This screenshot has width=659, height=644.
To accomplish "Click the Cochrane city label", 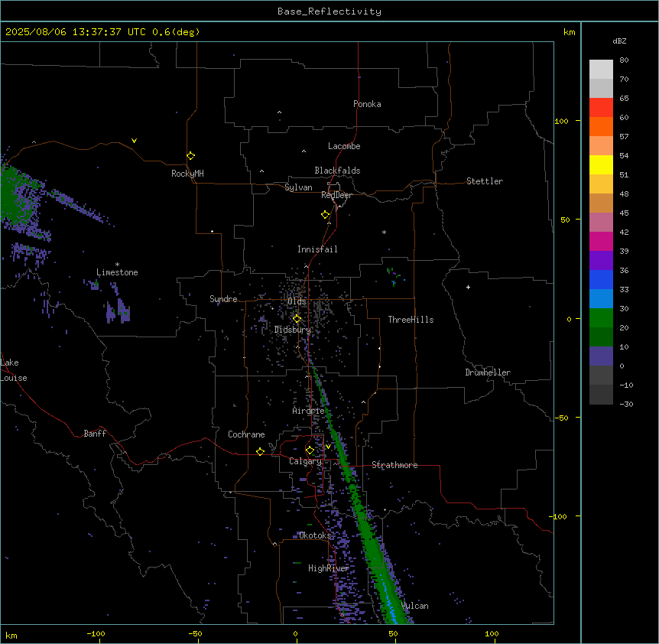I will pos(246,434).
